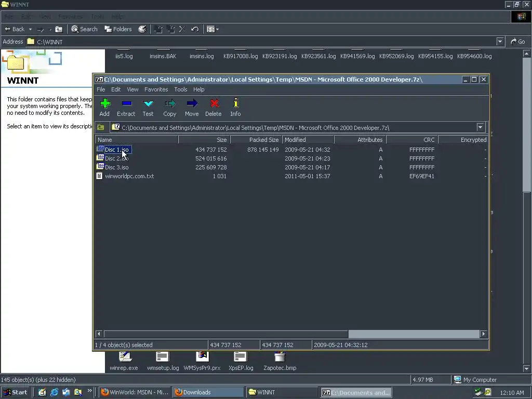The height and width of the screenshot is (399, 532).
Task: Open the Favorites menu in 7-Zip
Action: click(x=156, y=89)
